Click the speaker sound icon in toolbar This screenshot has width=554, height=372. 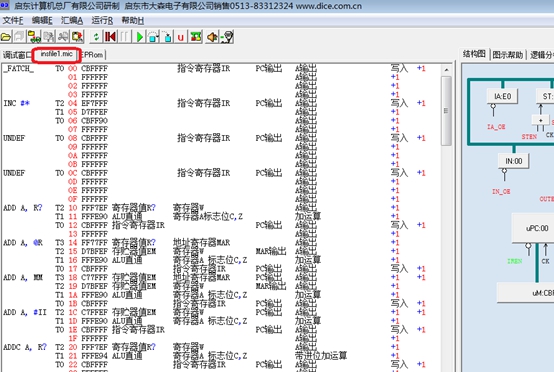[212, 37]
